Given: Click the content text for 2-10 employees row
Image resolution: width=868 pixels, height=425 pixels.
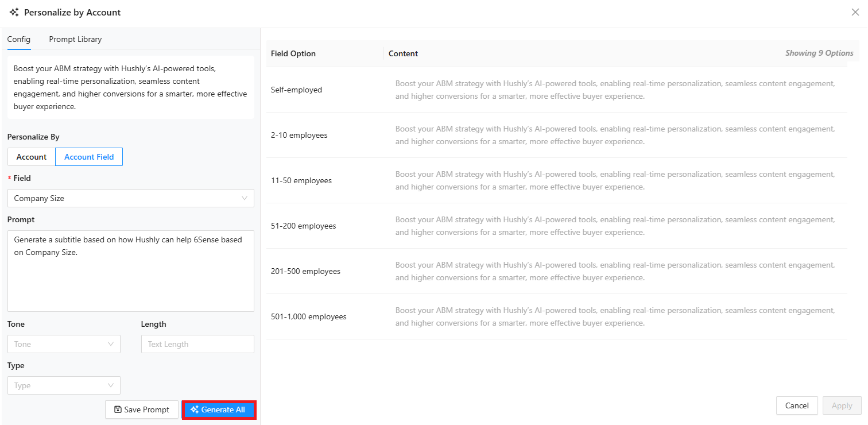Looking at the screenshot, I should (615, 135).
